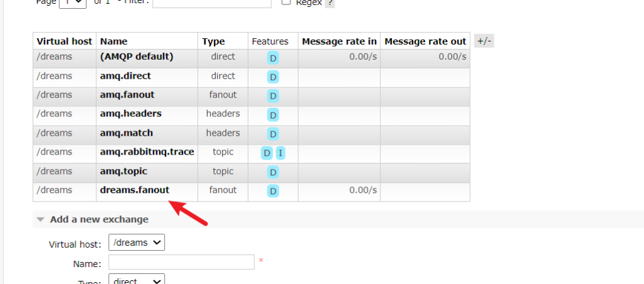
Task: Click the D badge for AMQP default
Action: click(x=273, y=58)
